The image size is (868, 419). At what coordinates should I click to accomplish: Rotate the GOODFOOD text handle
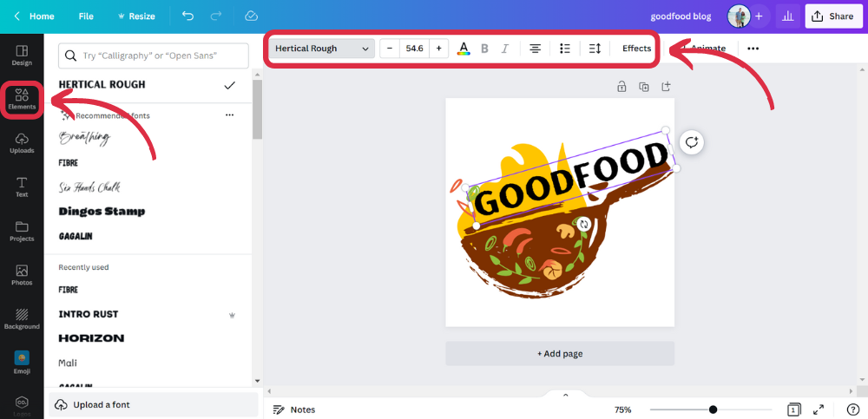[x=583, y=224]
